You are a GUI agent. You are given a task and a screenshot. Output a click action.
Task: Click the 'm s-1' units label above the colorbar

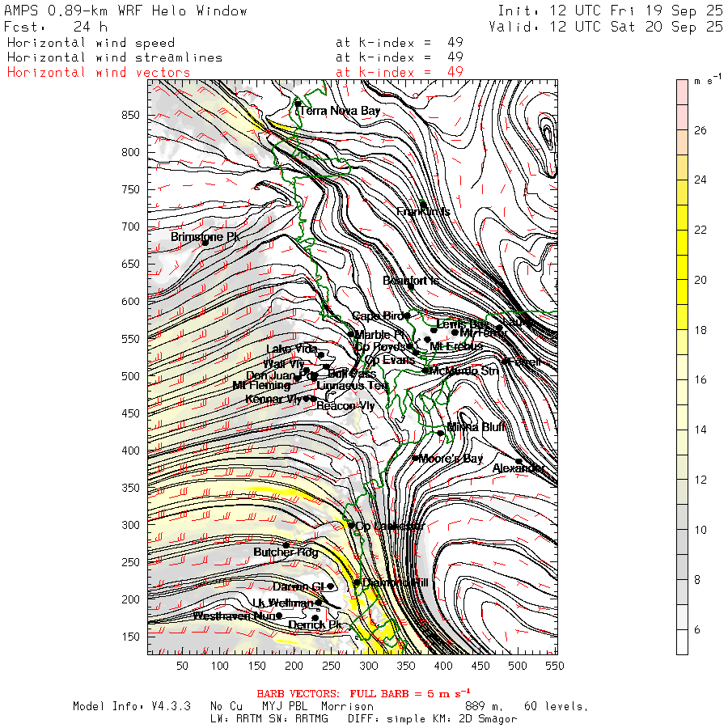708,80
